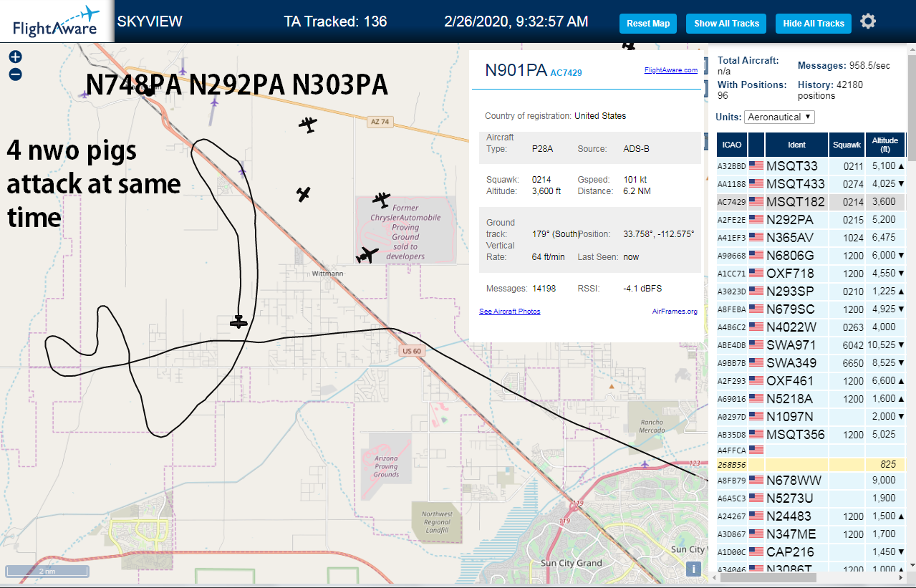Select the aircraft icon over the proving ground
Image resolution: width=916 pixels, height=588 pixels.
click(382, 199)
